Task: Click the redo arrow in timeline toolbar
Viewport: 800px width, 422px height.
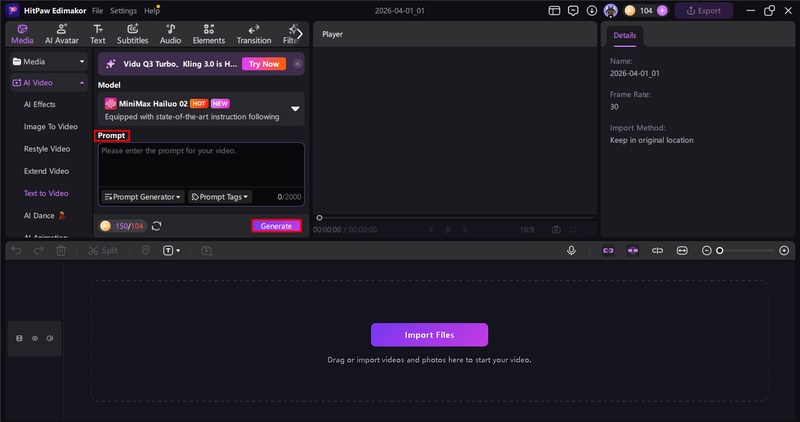Action: click(39, 251)
